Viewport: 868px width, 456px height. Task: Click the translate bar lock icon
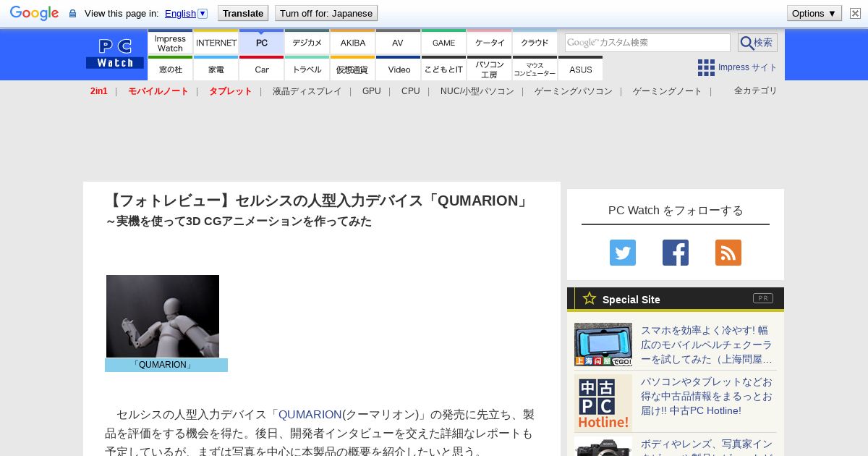(72, 14)
